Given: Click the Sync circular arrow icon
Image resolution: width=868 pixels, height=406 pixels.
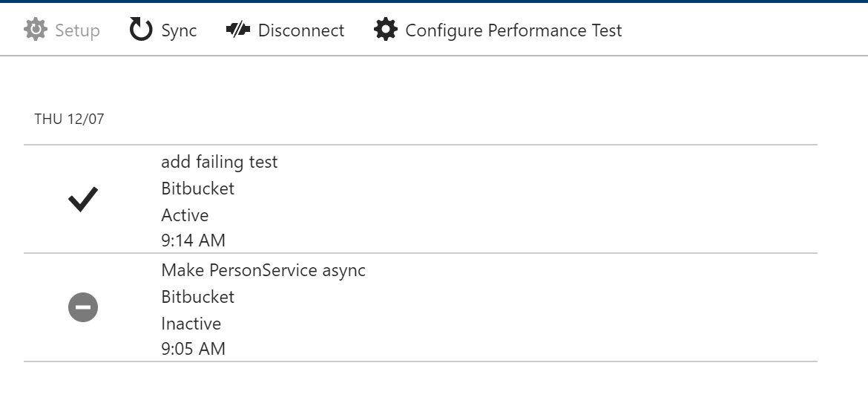Looking at the screenshot, I should (140, 30).
